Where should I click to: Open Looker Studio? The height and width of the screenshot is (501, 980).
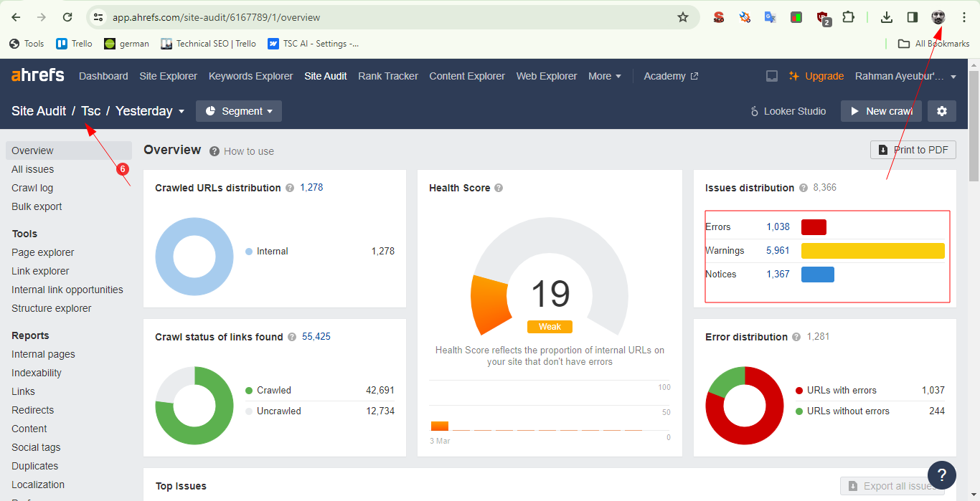point(788,111)
